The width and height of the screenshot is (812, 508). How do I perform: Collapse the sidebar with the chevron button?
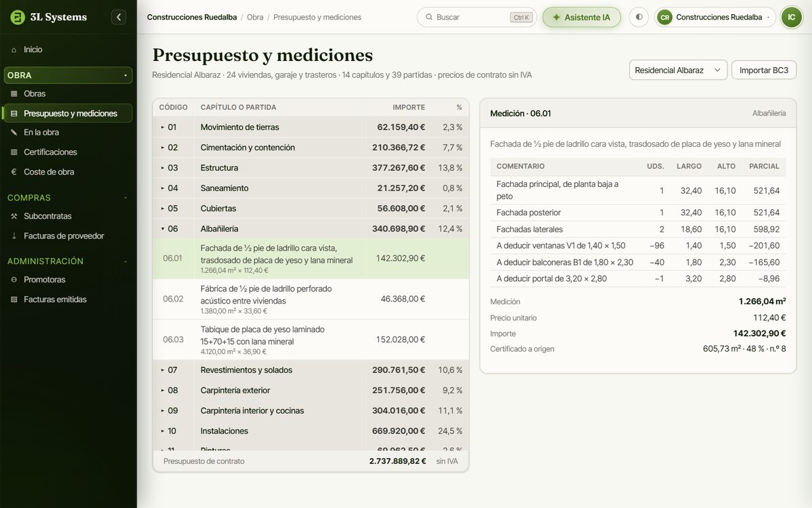(119, 17)
